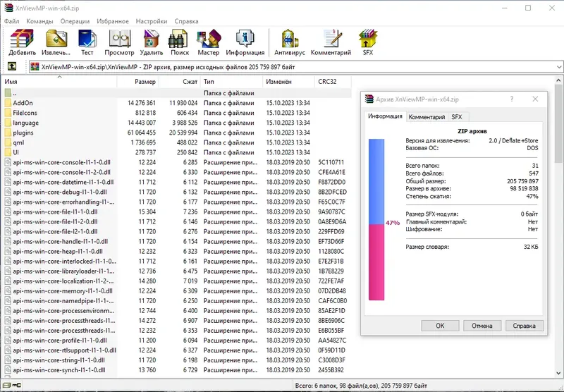The width and height of the screenshot is (564, 392).
Task: Close the archive information dialog
Action: [535, 99]
